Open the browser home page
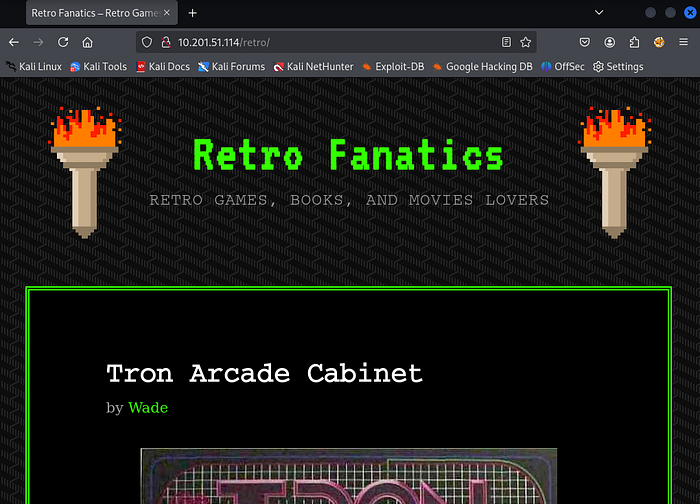The width and height of the screenshot is (700, 504). [88, 42]
